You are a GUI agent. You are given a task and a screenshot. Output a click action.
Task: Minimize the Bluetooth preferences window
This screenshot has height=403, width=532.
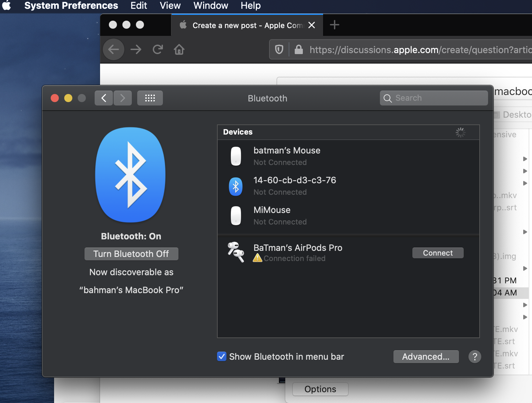coord(68,98)
